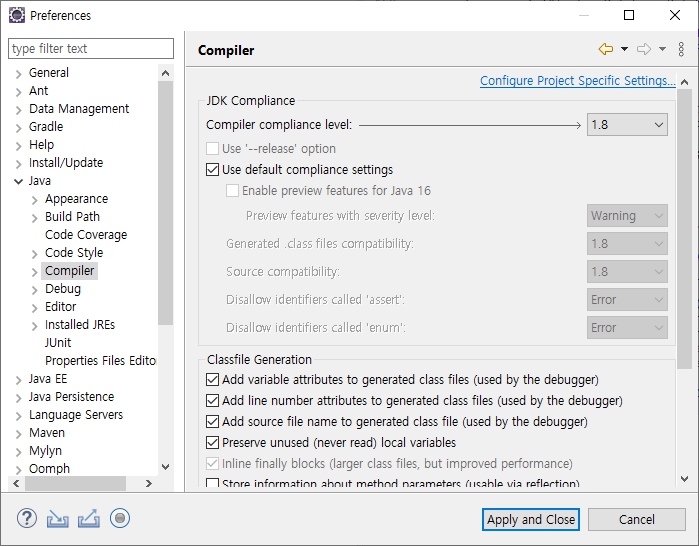Maximize the Preferences window

point(629,15)
